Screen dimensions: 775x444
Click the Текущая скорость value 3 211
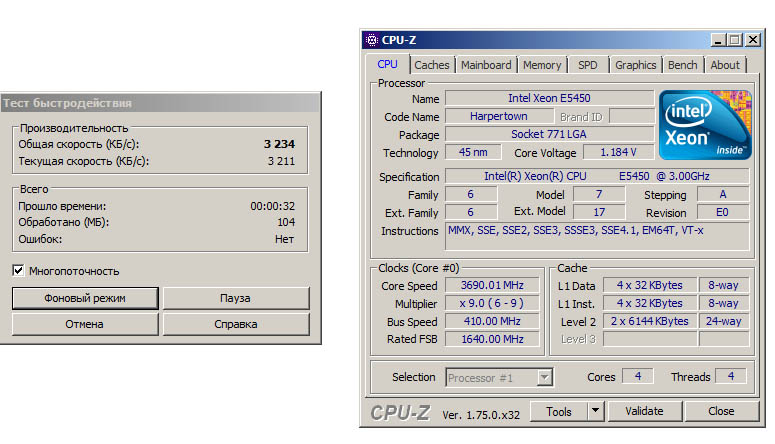click(281, 161)
